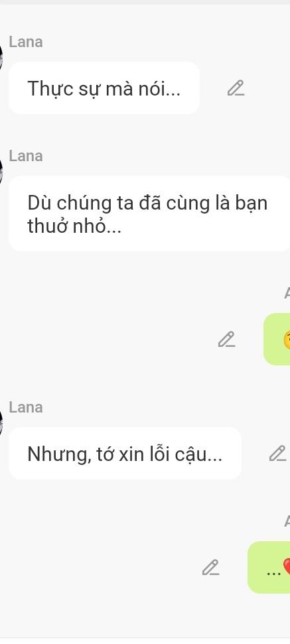
Task: Select the "Thực sự mà nói..." message bubble
Action: point(104,88)
